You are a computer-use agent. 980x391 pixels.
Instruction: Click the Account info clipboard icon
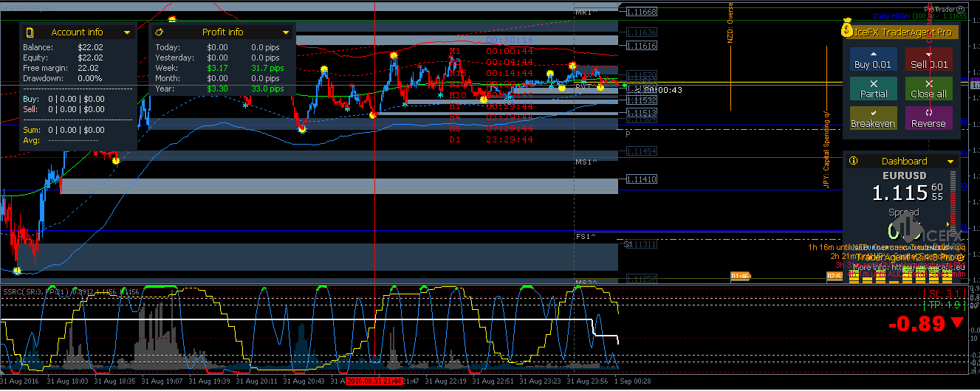[x=30, y=32]
